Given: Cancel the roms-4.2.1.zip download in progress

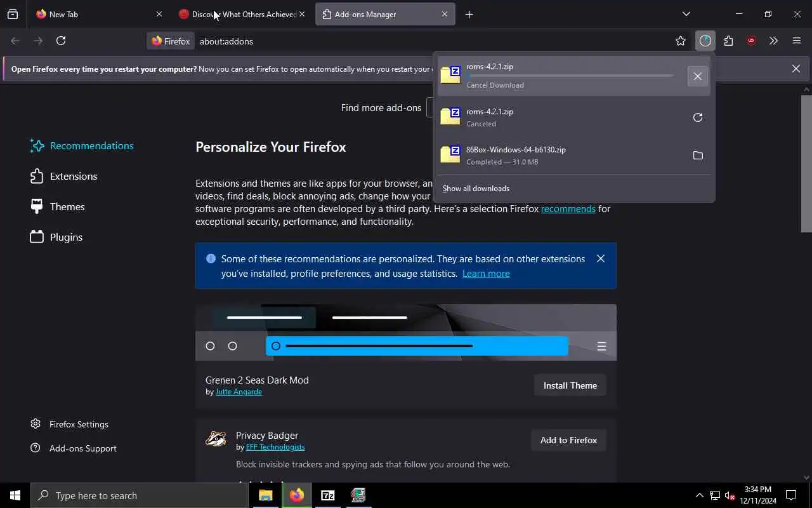Looking at the screenshot, I should pyautogui.click(x=698, y=76).
